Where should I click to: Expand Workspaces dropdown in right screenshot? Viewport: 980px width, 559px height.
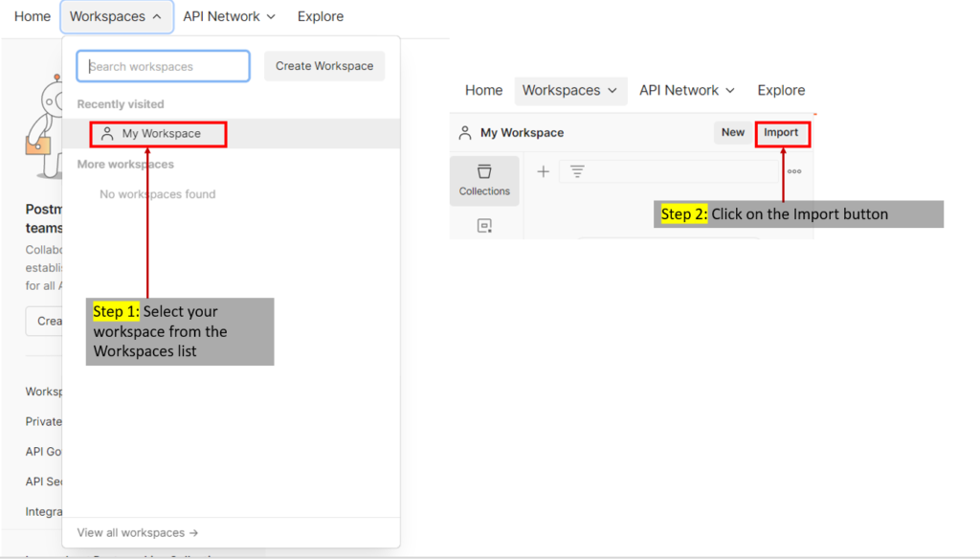pyautogui.click(x=570, y=91)
